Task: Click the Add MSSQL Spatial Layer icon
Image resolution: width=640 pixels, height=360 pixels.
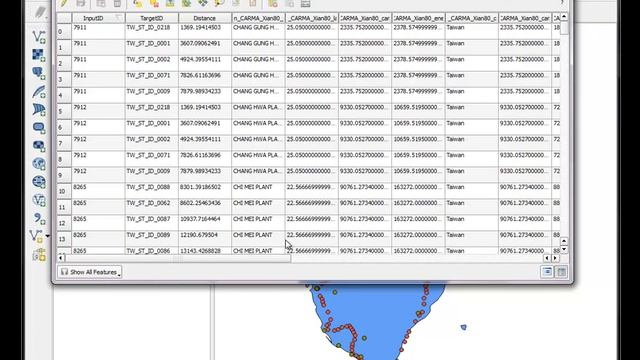Action: coord(39,109)
